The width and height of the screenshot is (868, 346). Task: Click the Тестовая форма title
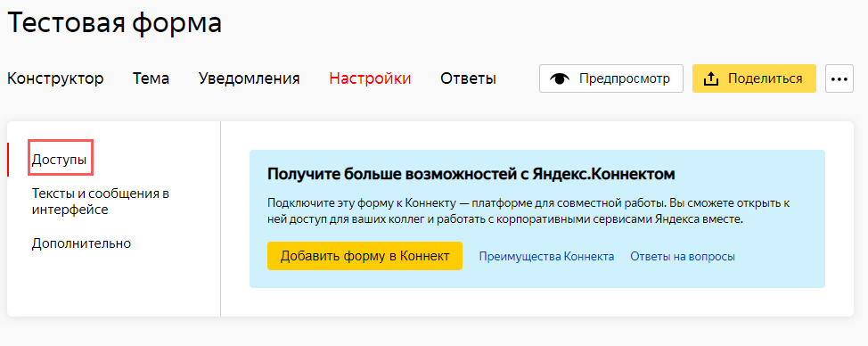(115, 24)
